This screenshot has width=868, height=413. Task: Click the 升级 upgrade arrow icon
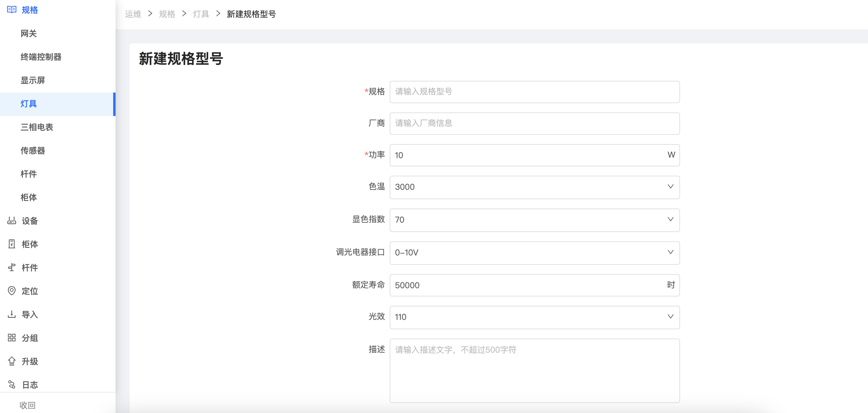(x=12, y=361)
